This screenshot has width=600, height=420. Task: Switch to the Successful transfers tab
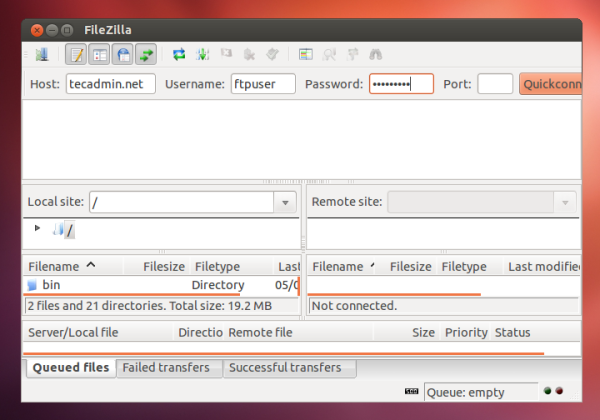[x=284, y=368]
